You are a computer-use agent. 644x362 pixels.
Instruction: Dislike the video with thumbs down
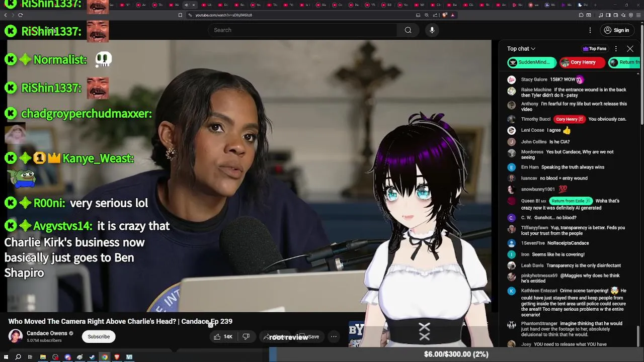click(x=246, y=337)
